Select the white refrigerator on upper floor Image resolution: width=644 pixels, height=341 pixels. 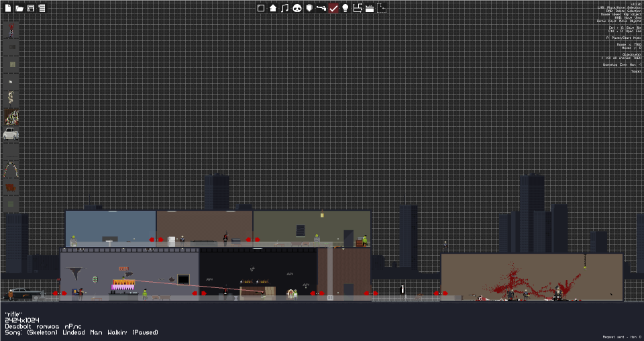(172, 242)
